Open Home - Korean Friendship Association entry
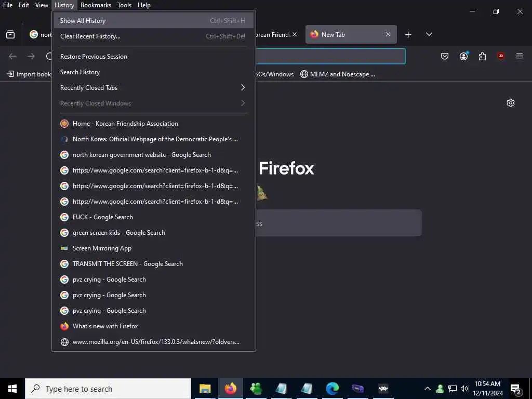532x399 pixels. pyautogui.click(x=153, y=124)
